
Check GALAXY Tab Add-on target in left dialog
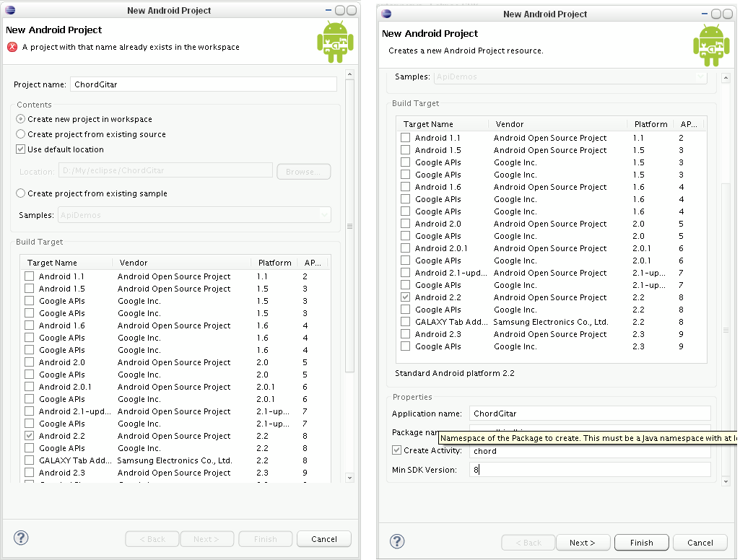30,460
